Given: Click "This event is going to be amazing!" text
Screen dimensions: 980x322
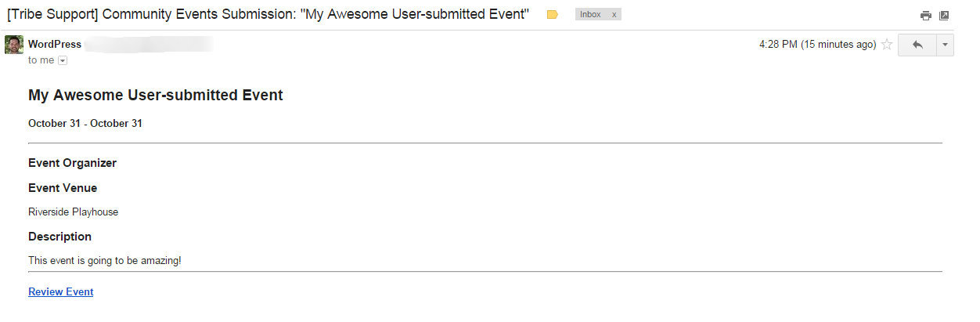Looking at the screenshot, I should (x=104, y=260).
